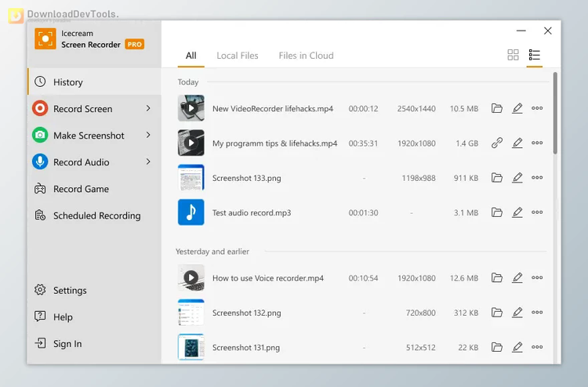Expand Record Screen submenu arrow

point(148,108)
